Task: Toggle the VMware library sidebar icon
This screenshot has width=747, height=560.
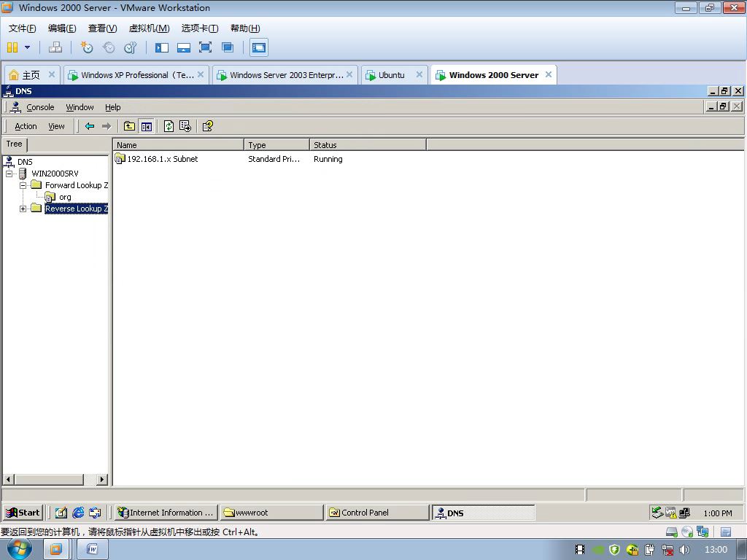Action: (x=162, y=47)
